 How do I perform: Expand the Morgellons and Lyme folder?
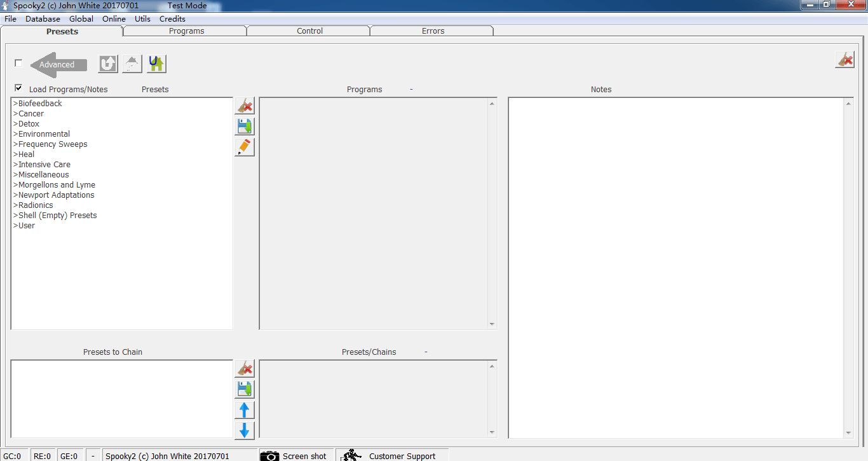click(56, 185)
